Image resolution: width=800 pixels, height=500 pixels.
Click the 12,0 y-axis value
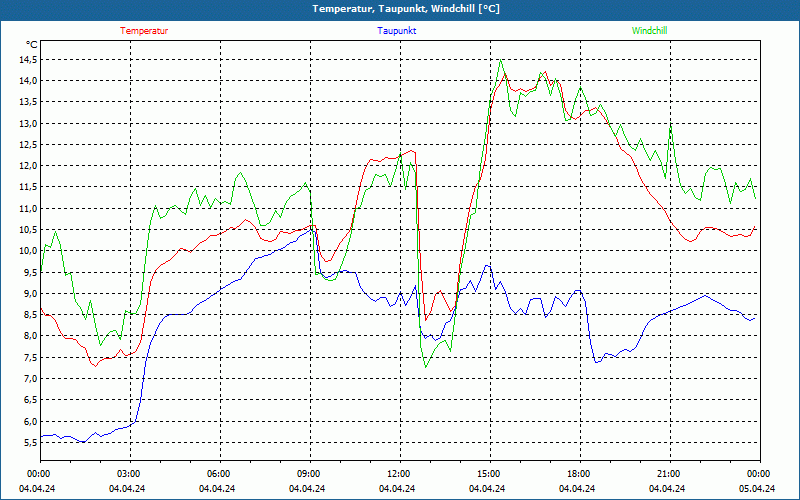[x=29, y=166]
